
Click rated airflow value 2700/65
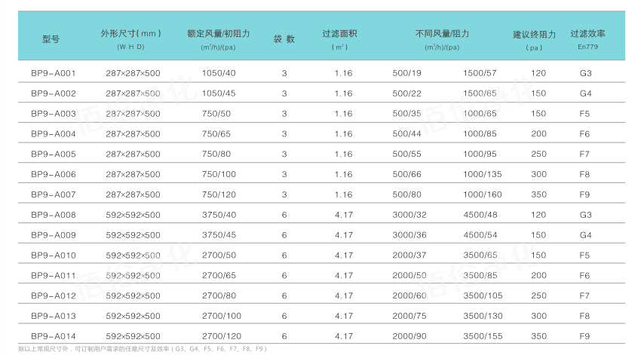point(219,275)
